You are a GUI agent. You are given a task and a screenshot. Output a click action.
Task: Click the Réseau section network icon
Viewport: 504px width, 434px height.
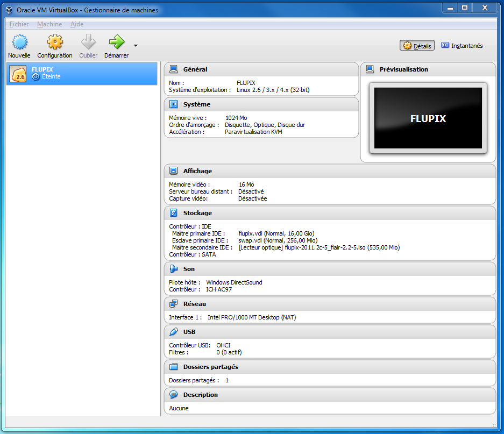(x=174, y=304)
